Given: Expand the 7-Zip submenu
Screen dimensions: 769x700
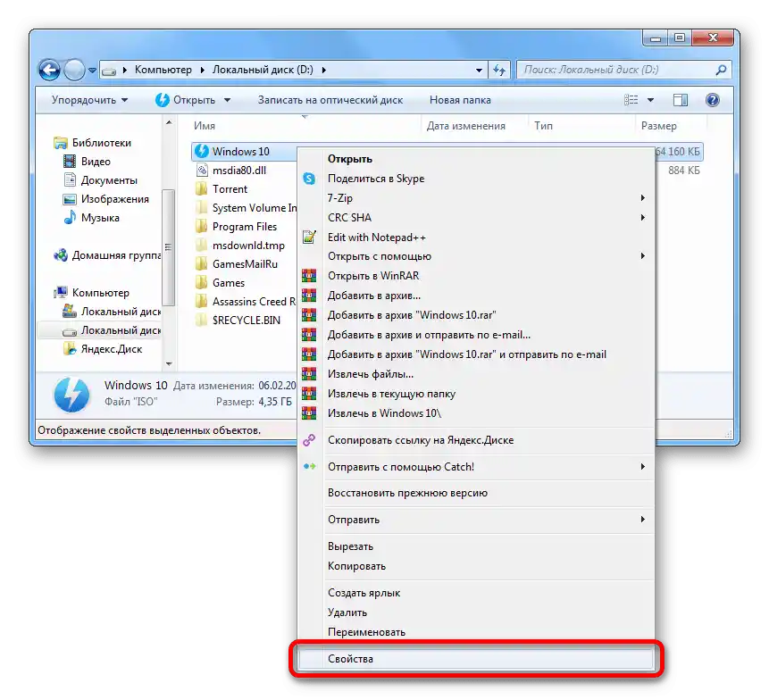Looking at the screenshot, I should click(476, 198).
